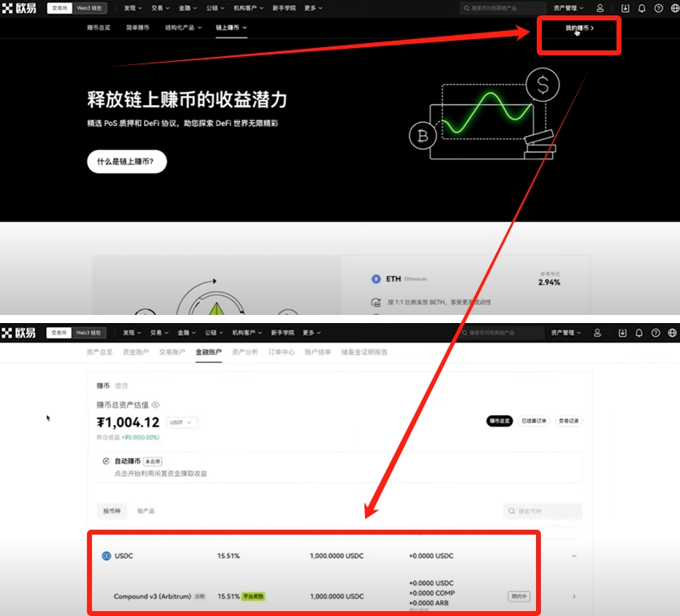Open 结构化产品 dropdown in earn subnav
The image size is (680, 616).
pos(183,28)
